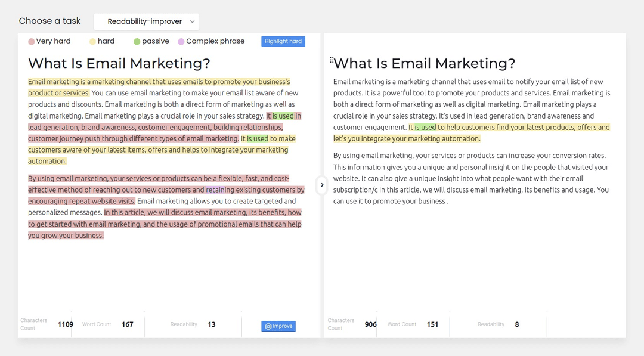Click the right 'Word Count' label
Viewport: 644px width, 356px height.
402,324
